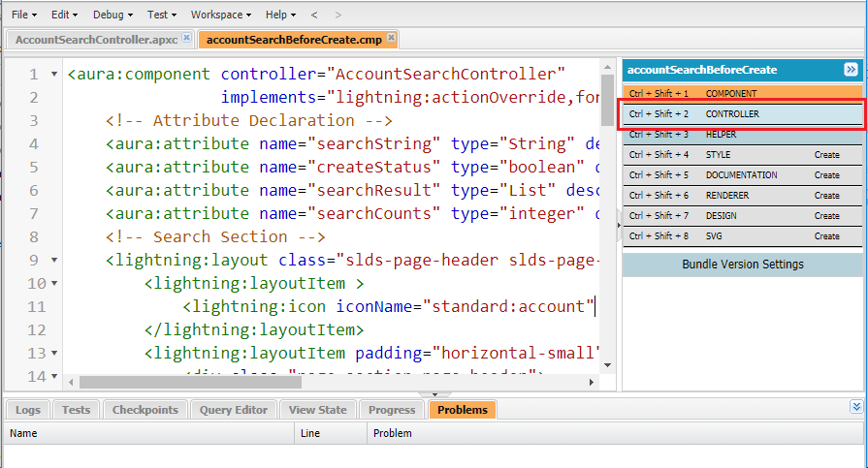Screen dimensions: 868x468
Task: Fold code at line 10 arrow
Action: [x=54, y=283]
